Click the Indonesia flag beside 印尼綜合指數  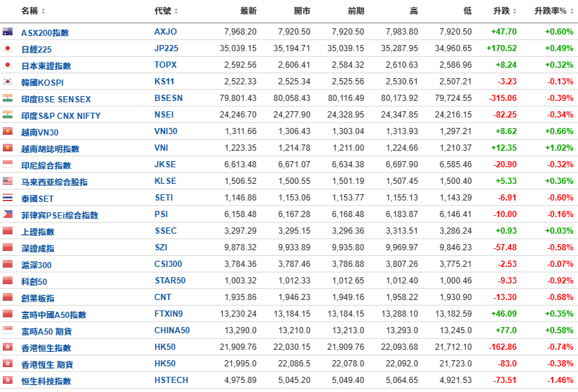[8, 164]
